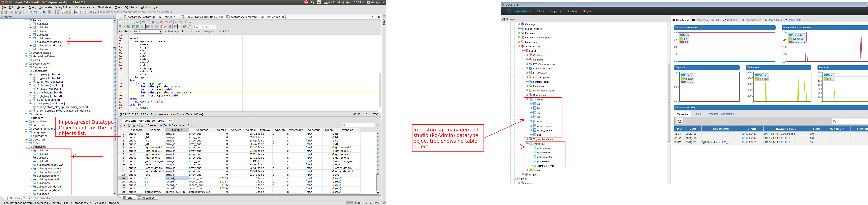The height and width of the screenshot is (205, 868).
Task: Click the pin icon on selectns.nspname result tab
Action: (170, 121)
